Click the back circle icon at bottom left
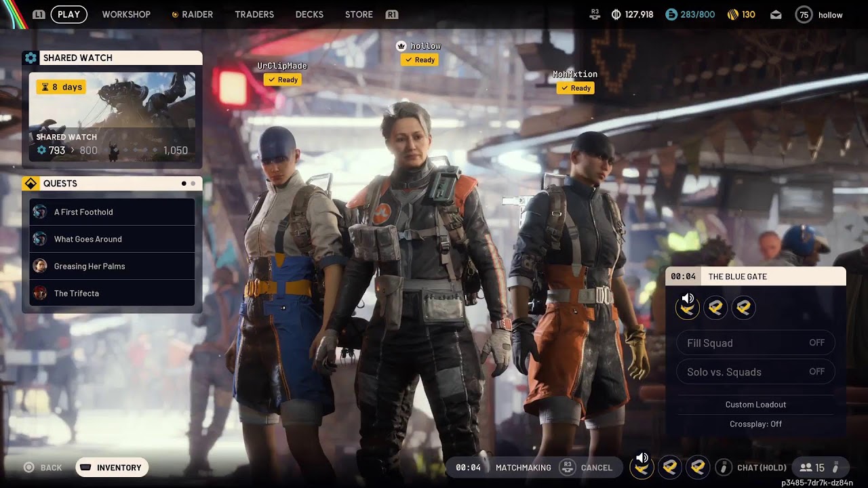 coord(29,468)
